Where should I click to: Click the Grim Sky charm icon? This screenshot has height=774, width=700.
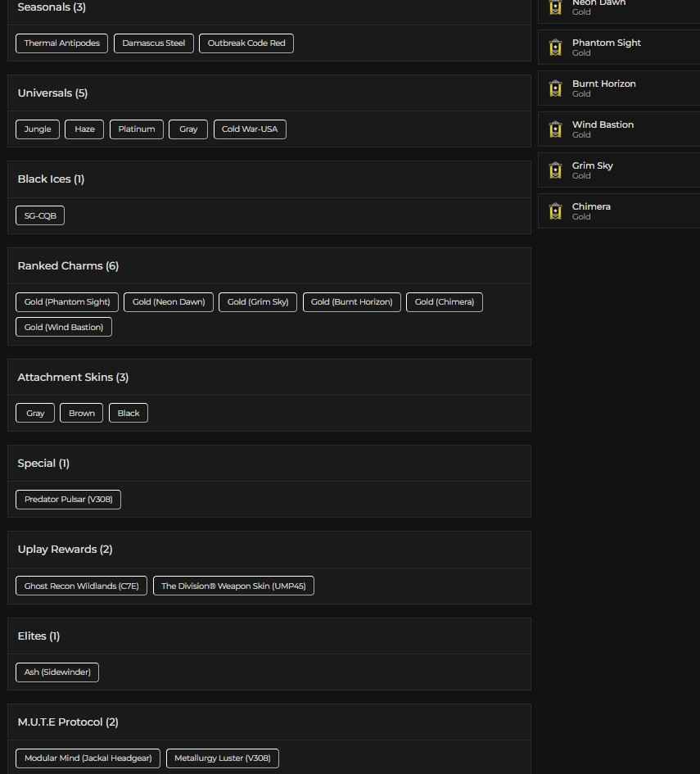point(555,170)
